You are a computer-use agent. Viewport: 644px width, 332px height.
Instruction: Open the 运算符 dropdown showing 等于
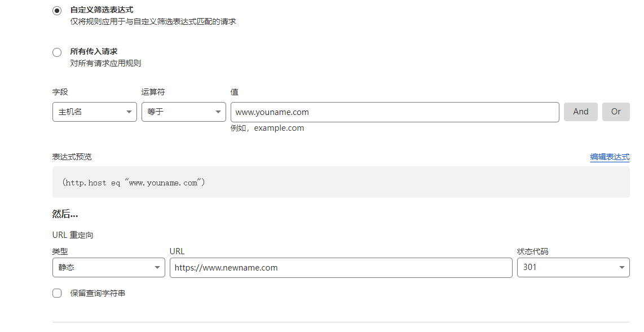(183, 112)
